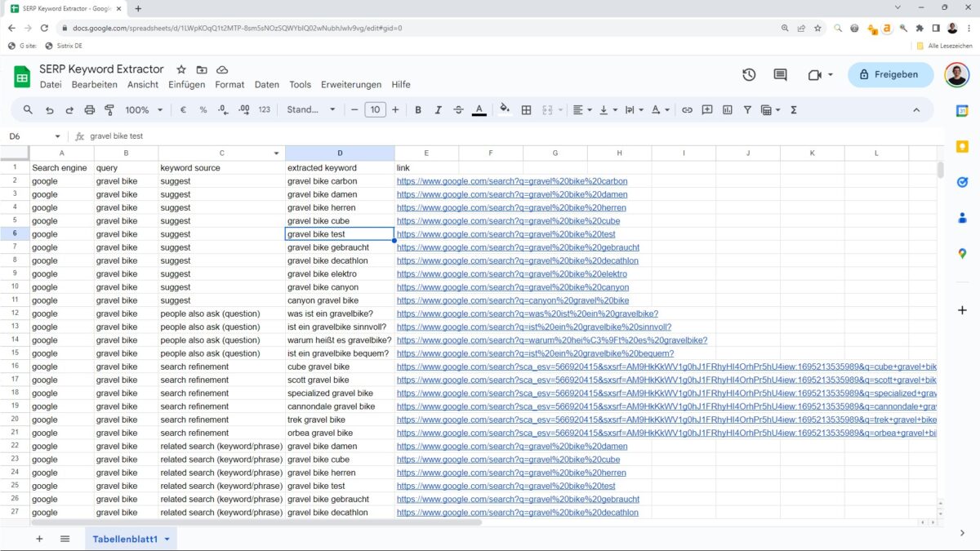Increase decimal places
The width and height of the screenshot is (980, 551).
point(243,109)
